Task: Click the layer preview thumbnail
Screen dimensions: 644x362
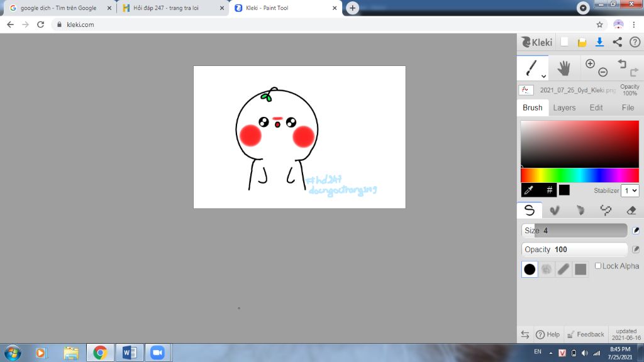Action: point(526,90)
